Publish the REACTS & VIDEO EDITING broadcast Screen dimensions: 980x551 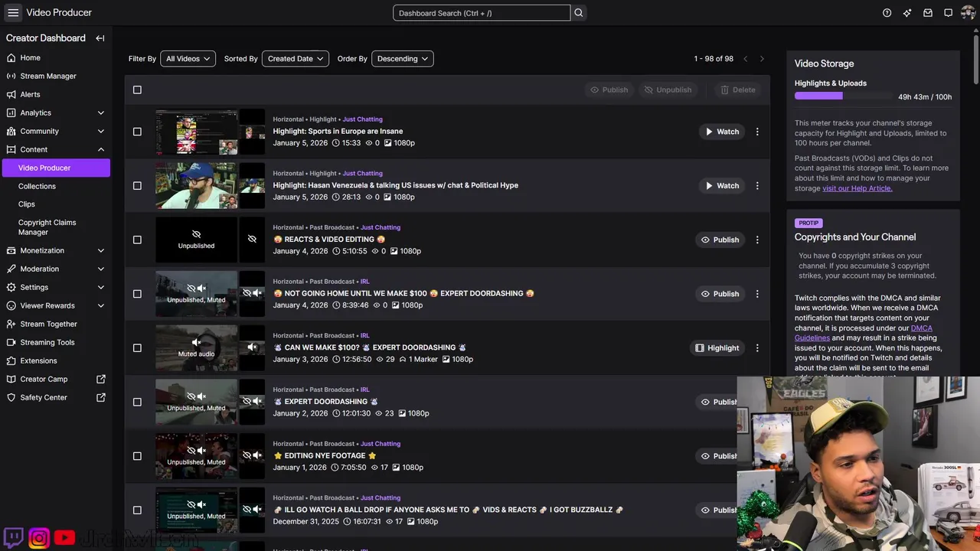point(720,240)
